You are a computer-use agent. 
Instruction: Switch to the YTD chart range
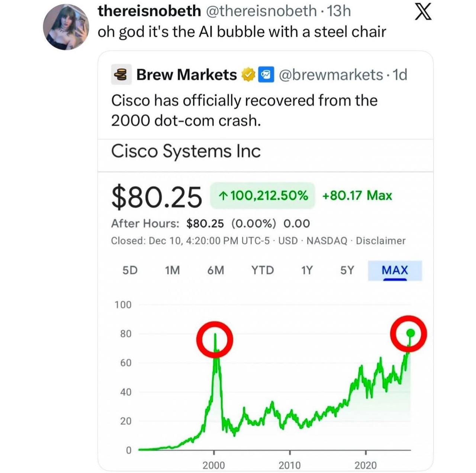click(263, 270)
